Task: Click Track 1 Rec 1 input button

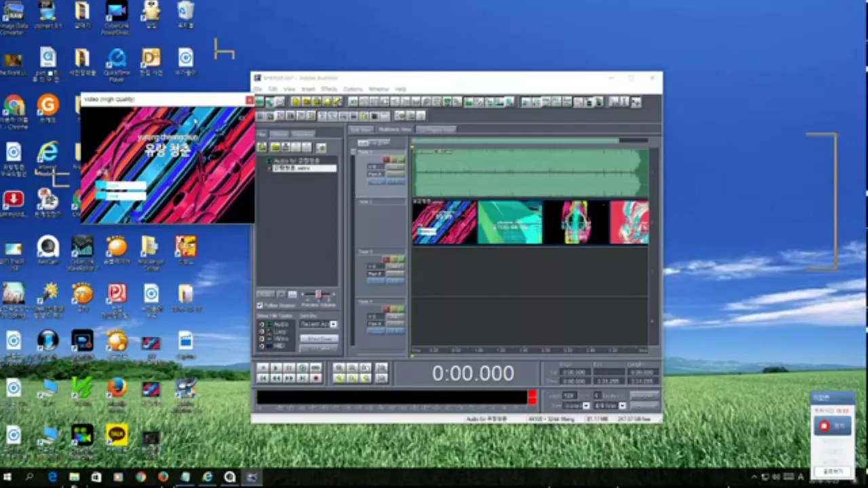Action: point(395,174)
